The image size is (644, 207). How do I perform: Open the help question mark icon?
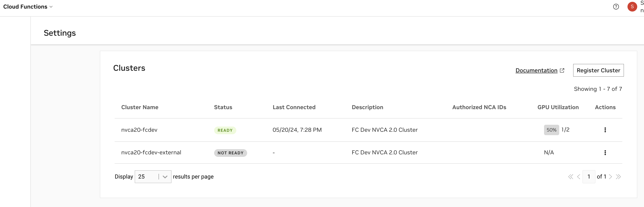pos(616,7)
